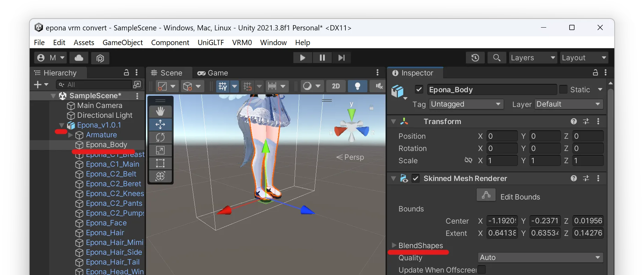Screen dimensions: 644x275
Task: Open Transform presets selector
Action: point(586,121)
